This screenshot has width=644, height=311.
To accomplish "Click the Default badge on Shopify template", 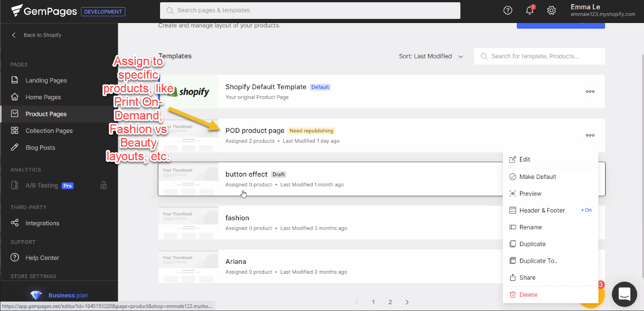I will 320,87.
